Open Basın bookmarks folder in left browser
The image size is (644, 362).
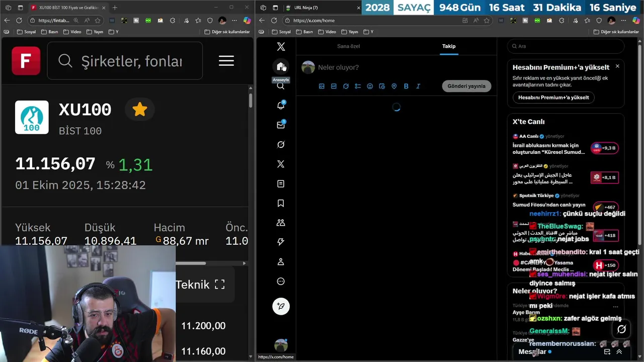pyautogui.click(x=49, y=32)
